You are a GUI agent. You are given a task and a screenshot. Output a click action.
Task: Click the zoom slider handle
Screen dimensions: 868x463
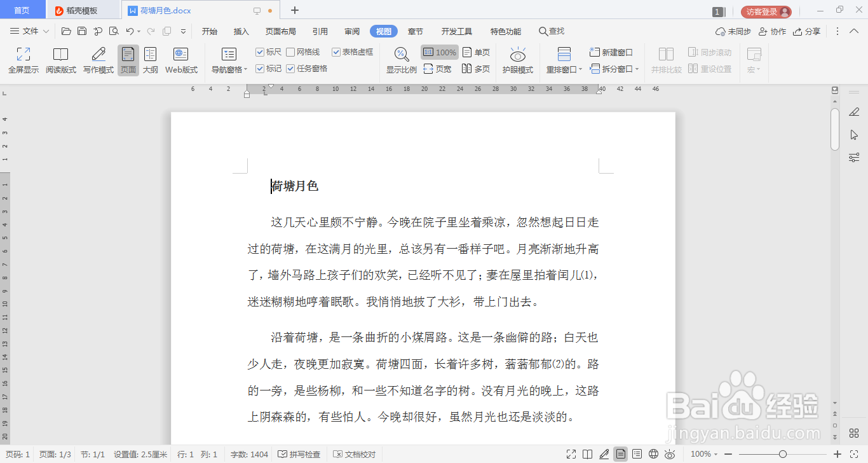(x=782, y=454)
